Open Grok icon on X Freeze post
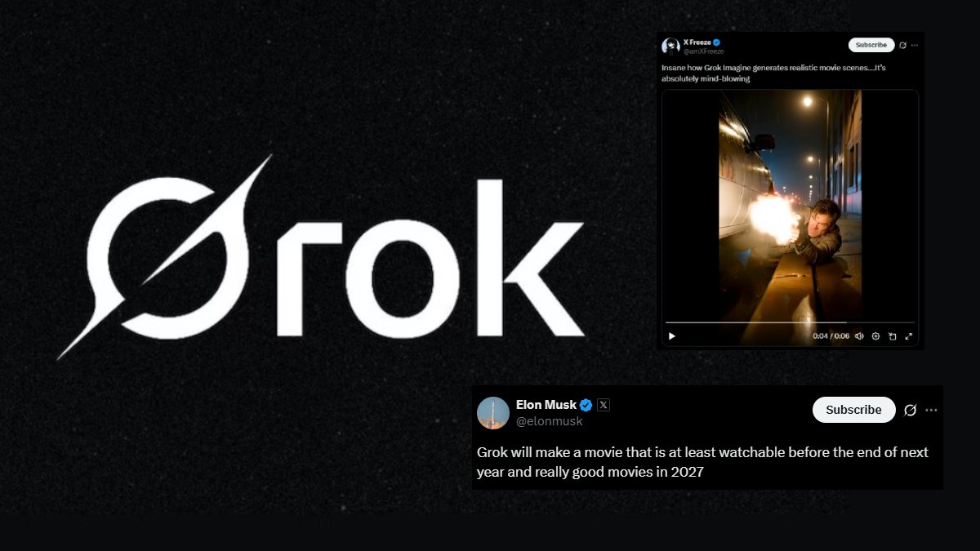 [903, 45]
